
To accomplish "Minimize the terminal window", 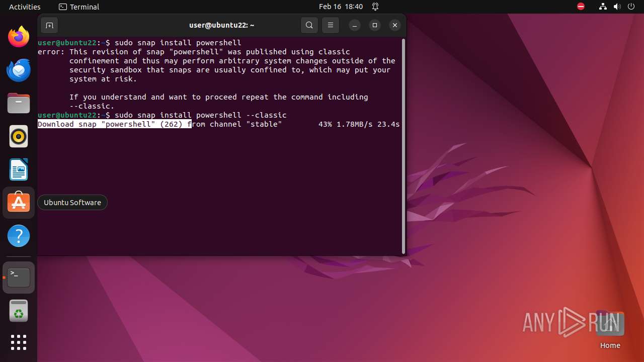I will pyautogui.click(x=355, y=25).
